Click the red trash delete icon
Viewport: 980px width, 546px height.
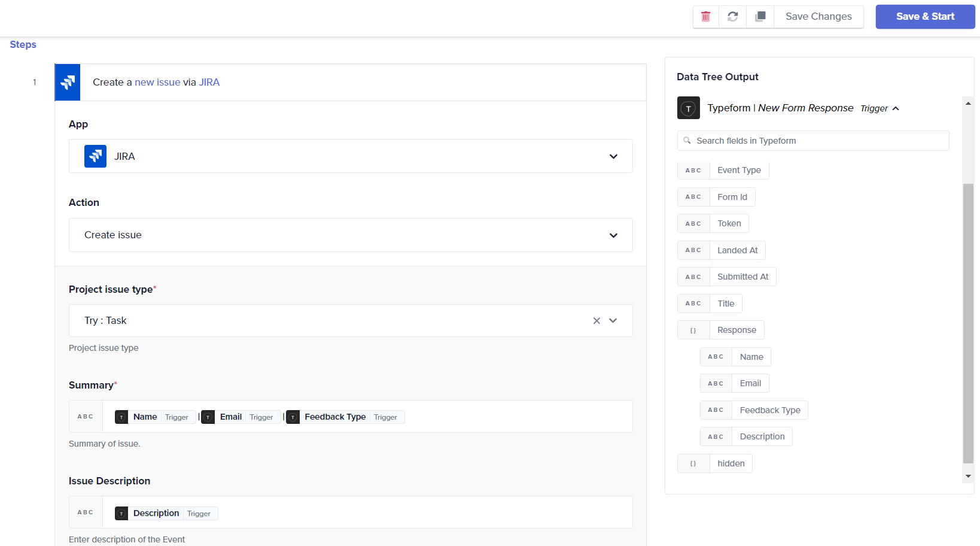(705, 17)
